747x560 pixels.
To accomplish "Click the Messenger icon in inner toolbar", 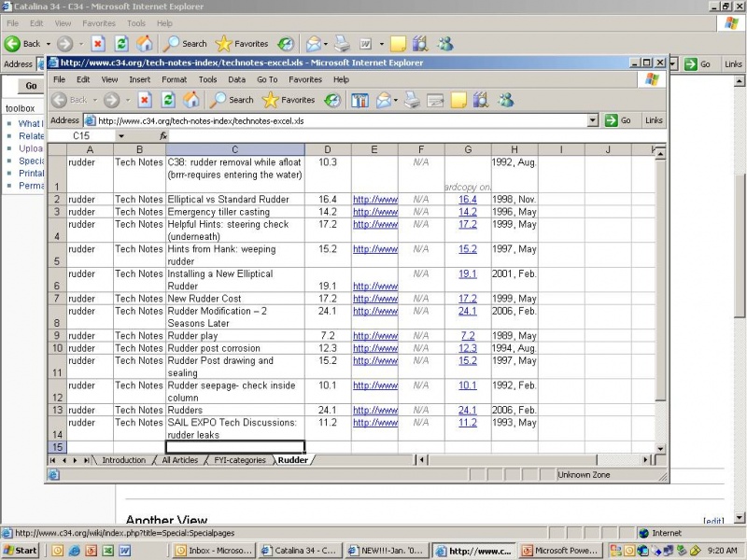I will pyautogui.click(x=506, y=100).
